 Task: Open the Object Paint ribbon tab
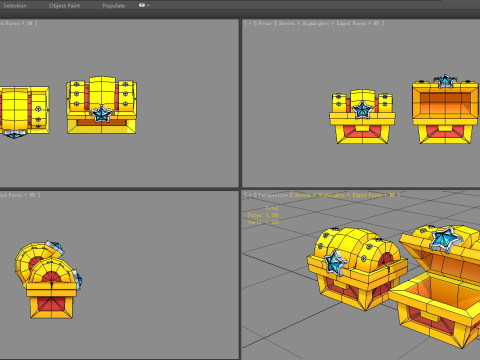point(64,6)
